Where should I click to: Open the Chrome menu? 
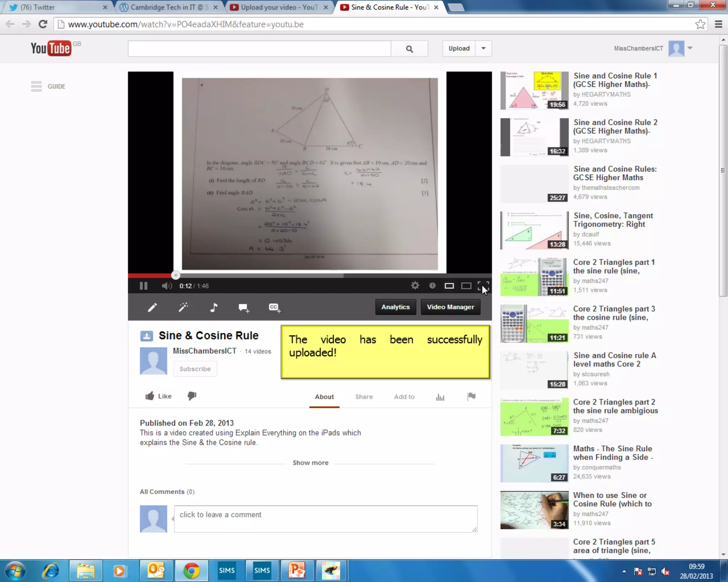coord(718,24)
